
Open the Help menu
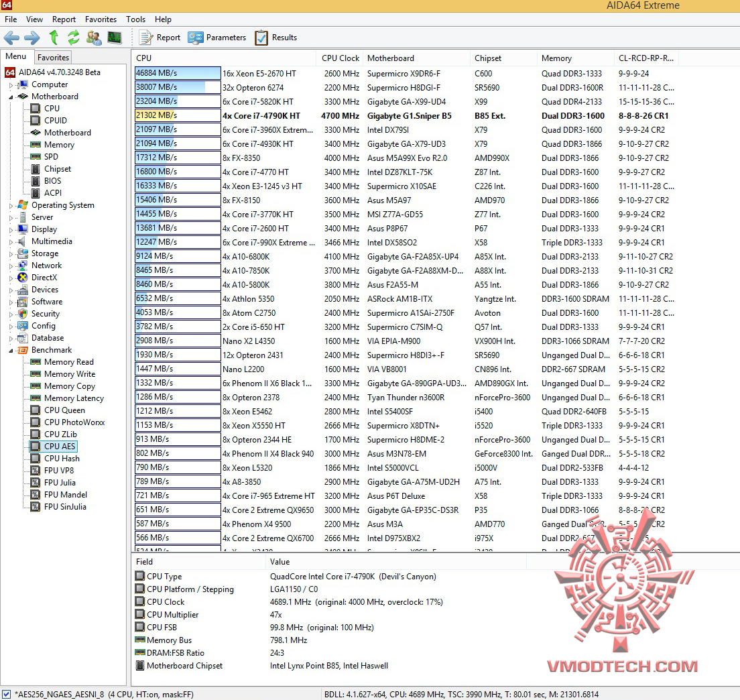(x=163, y=19)
